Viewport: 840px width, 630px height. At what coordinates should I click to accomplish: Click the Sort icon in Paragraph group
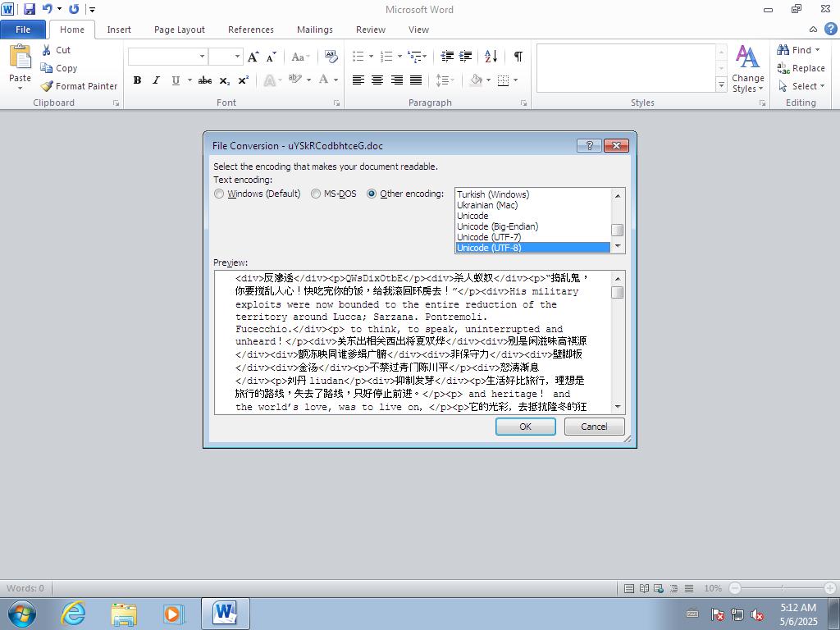click(x=491, y=57)
